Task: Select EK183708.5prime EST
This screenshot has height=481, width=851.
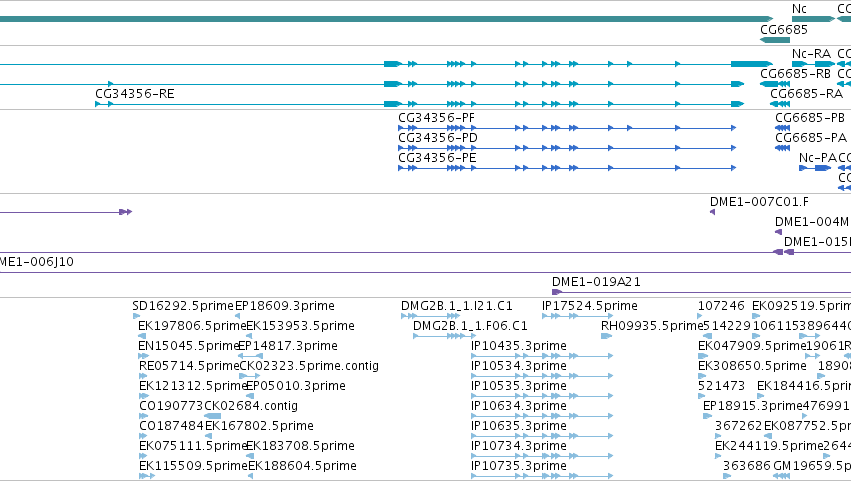Action: [301, 446]
